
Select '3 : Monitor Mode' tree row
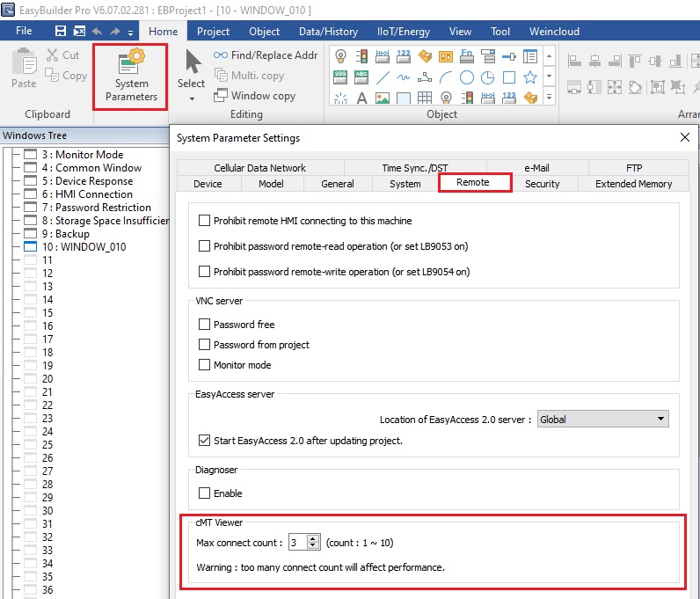pos(83,155)
